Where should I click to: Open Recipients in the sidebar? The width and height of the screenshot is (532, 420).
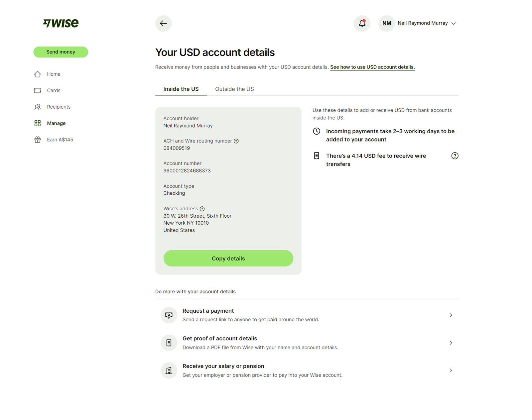click(59, 107)
